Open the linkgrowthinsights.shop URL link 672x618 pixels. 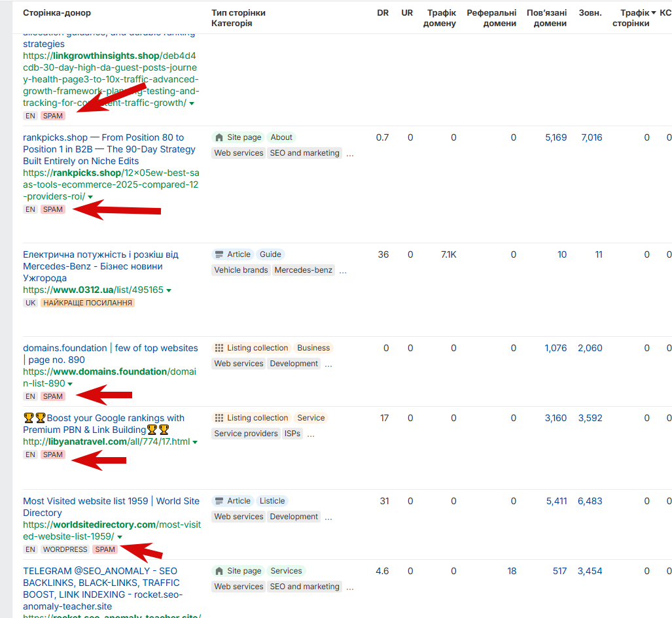(111, 79)
